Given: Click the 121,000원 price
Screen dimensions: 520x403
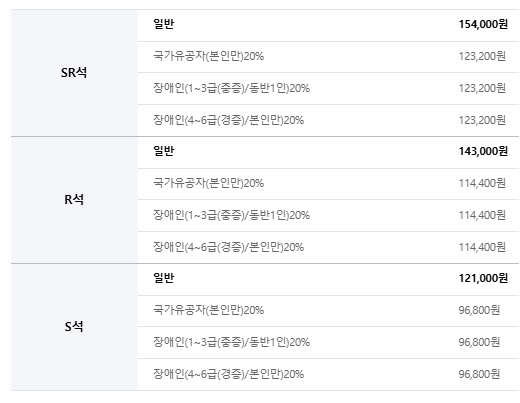Looking at the screenshot, I should [x=483, y=278].
